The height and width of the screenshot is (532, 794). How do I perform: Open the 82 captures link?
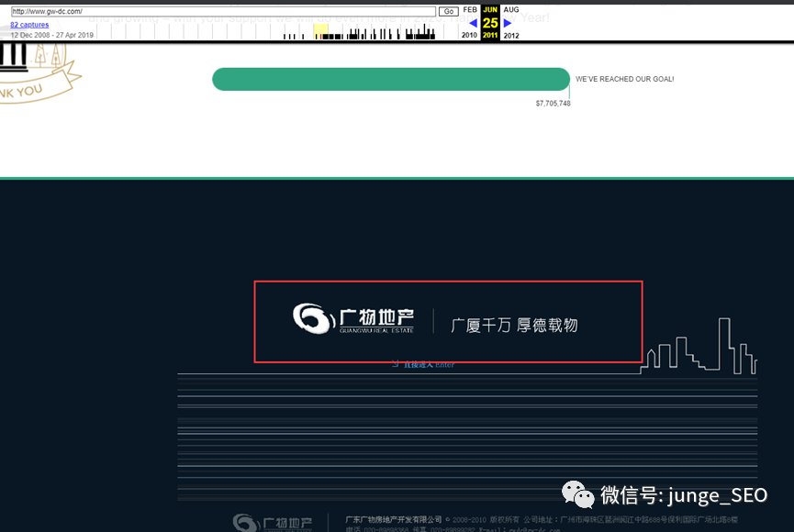tap(30, 25)
